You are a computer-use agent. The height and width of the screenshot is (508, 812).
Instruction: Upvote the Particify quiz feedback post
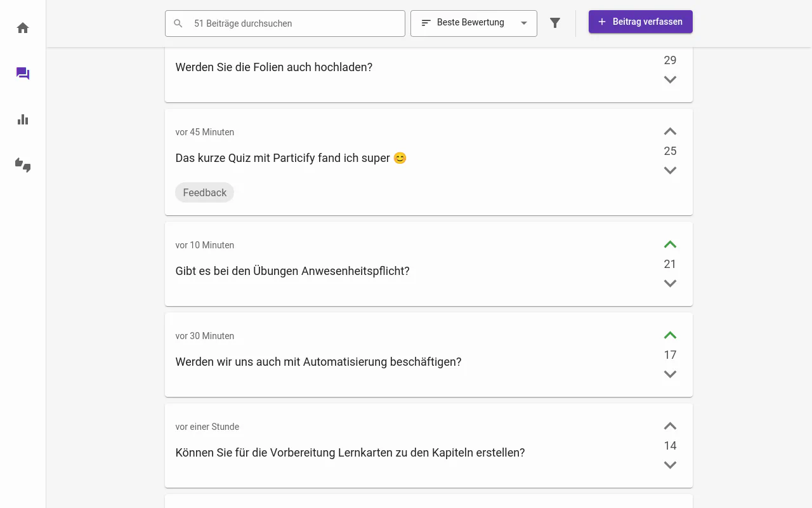tap(670, 131)
